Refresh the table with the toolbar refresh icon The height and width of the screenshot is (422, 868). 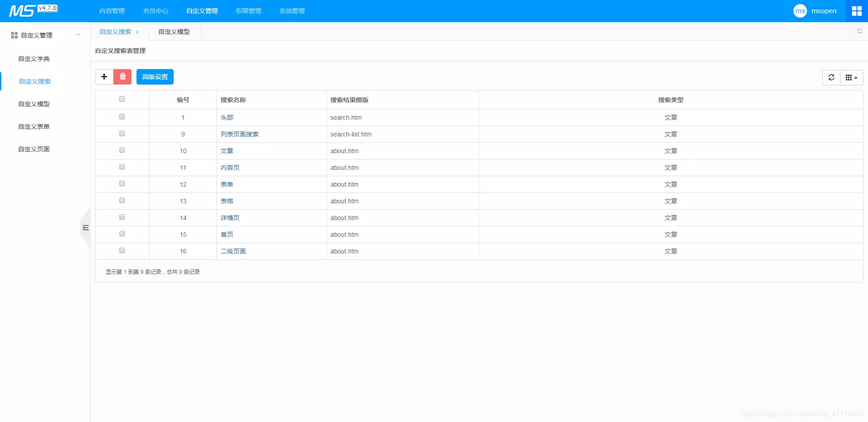(831, 78)
